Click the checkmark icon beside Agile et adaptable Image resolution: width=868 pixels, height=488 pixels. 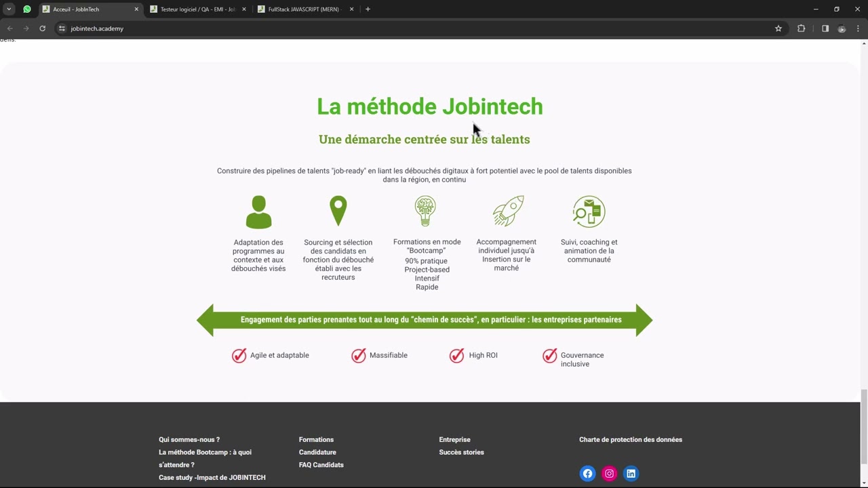click(239, 355)
